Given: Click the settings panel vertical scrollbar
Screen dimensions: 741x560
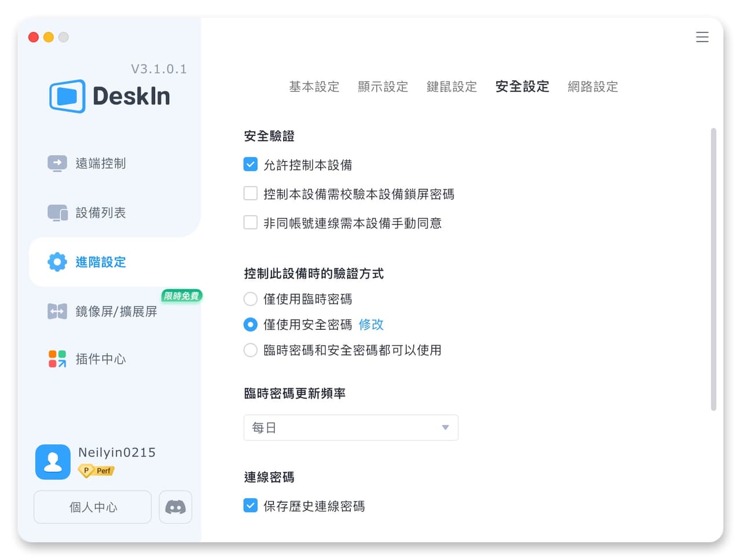Looking at the screenshot, I should [x=713, y=269].
